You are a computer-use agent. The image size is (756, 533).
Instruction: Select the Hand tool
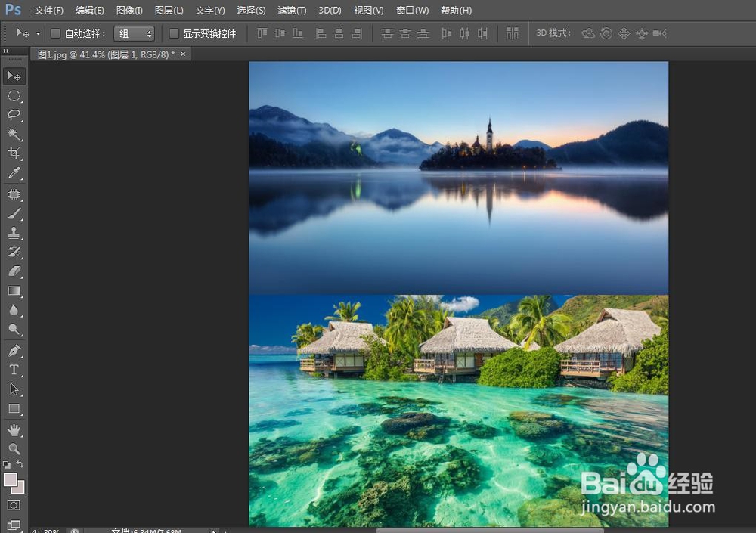(14, 429)
